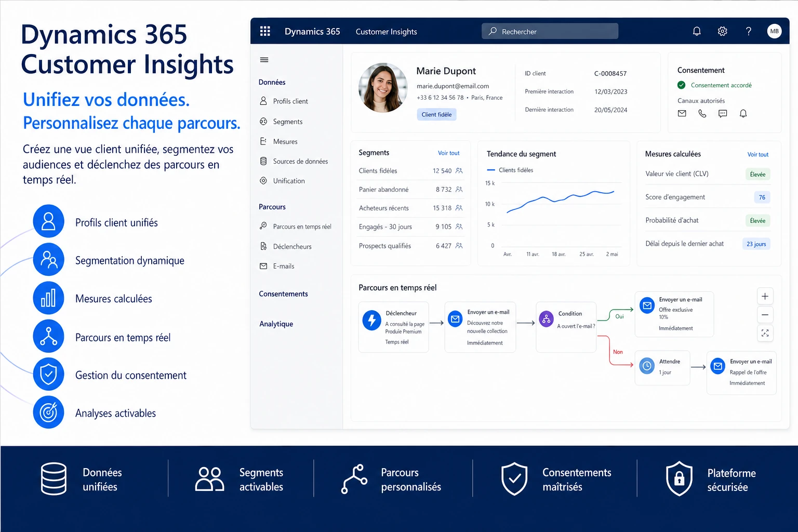Click the Customer Insights app name

tap(387, 32)
